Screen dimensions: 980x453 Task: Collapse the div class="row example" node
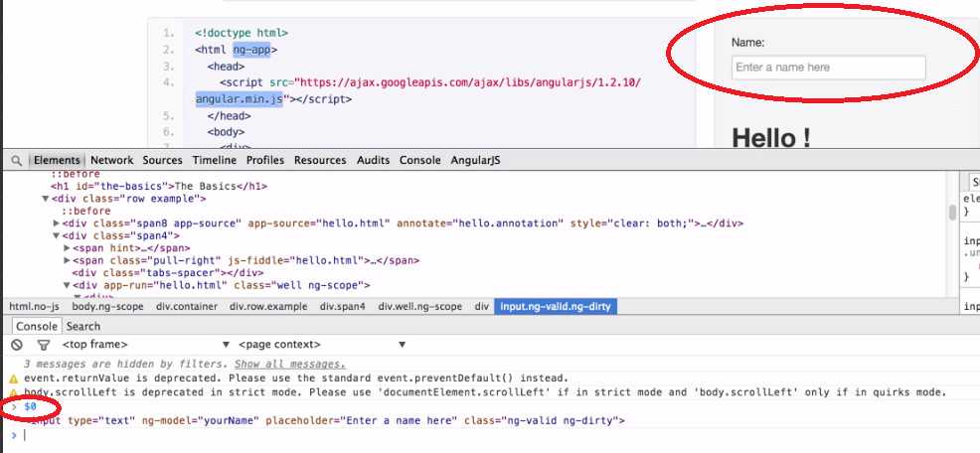point(45,199)
